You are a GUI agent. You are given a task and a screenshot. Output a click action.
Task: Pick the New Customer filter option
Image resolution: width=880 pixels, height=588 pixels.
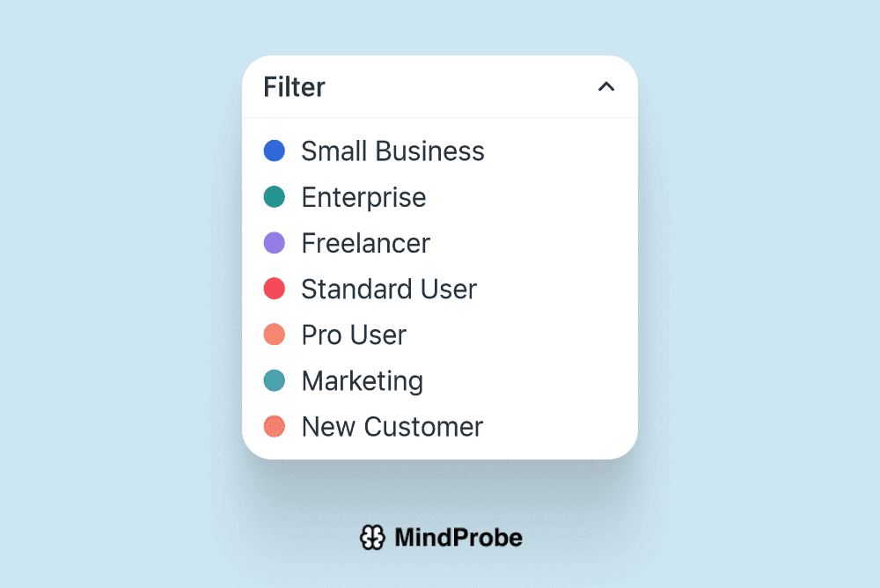click(392, 426)
